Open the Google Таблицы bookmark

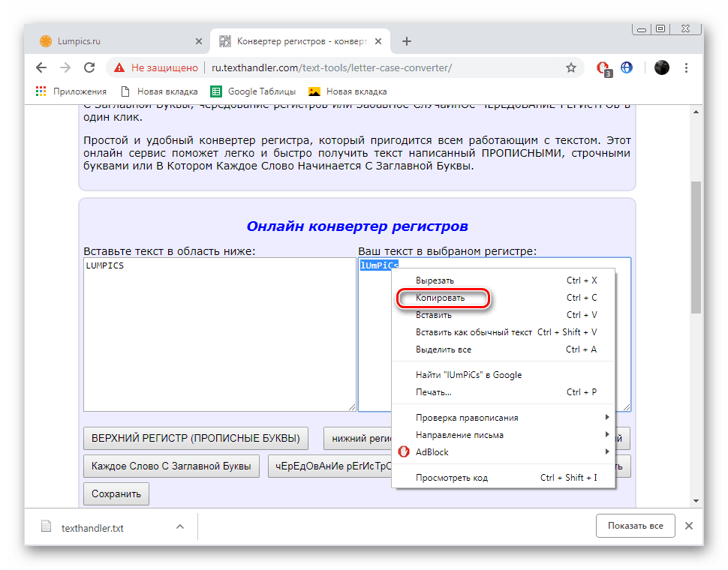(x=253, y=91)
